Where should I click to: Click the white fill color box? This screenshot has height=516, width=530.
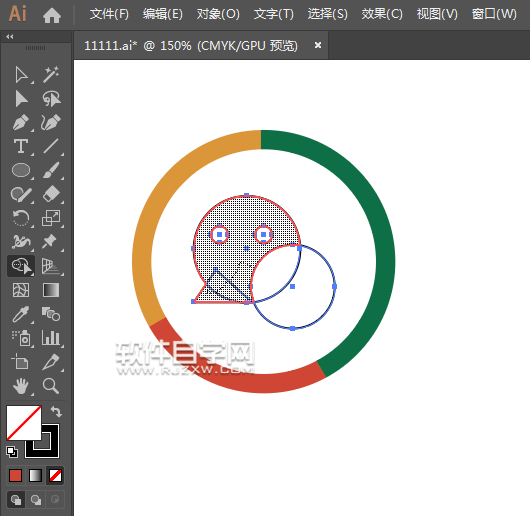point(24,423)
